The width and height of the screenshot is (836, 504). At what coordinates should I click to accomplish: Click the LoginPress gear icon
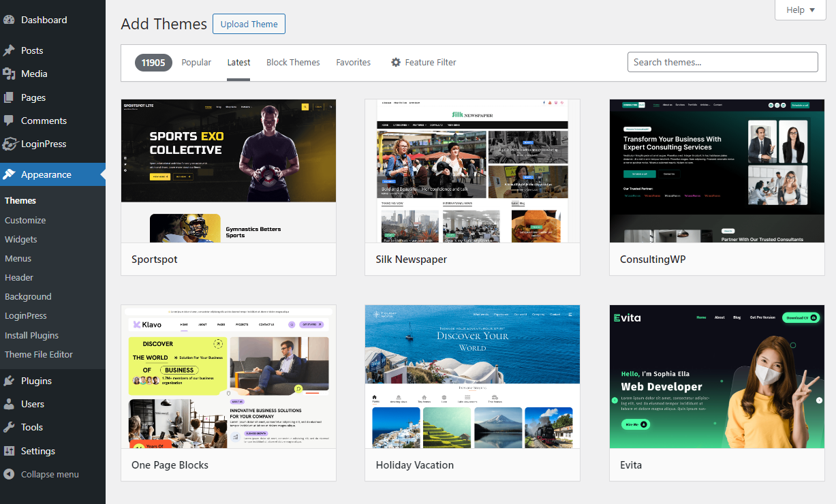(9, 144)
